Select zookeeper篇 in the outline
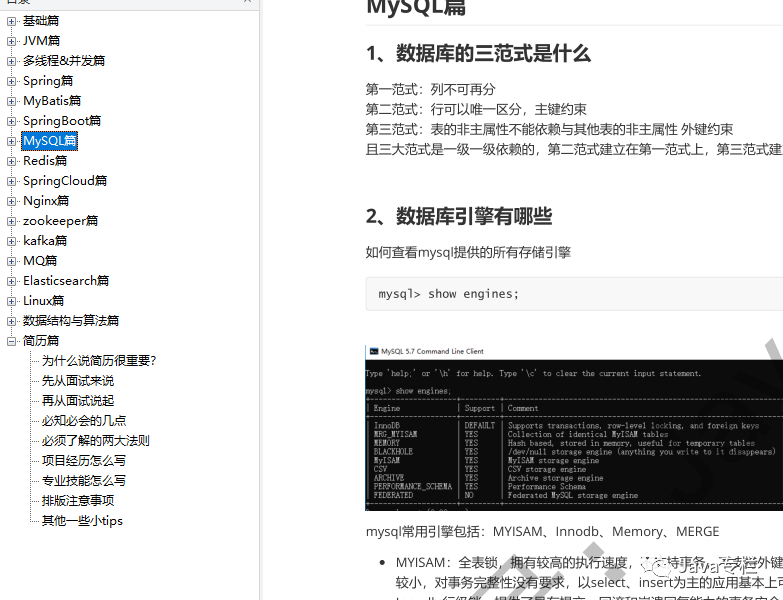Screen dimensions: 783x600 pos(60,221)
